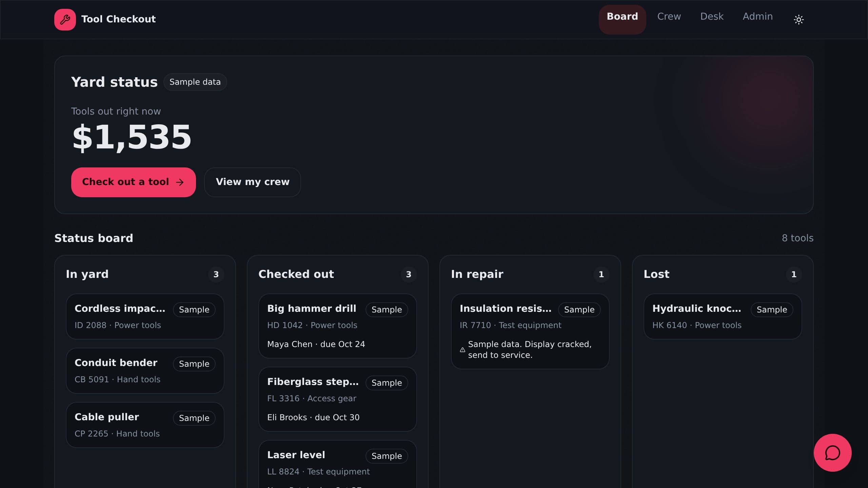
Task: Select the Conduit bender card
Action: [x=145, y=370]
